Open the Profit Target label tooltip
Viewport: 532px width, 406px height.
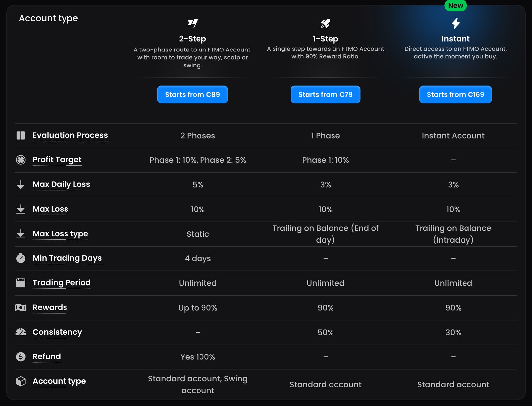pos(57,160)
